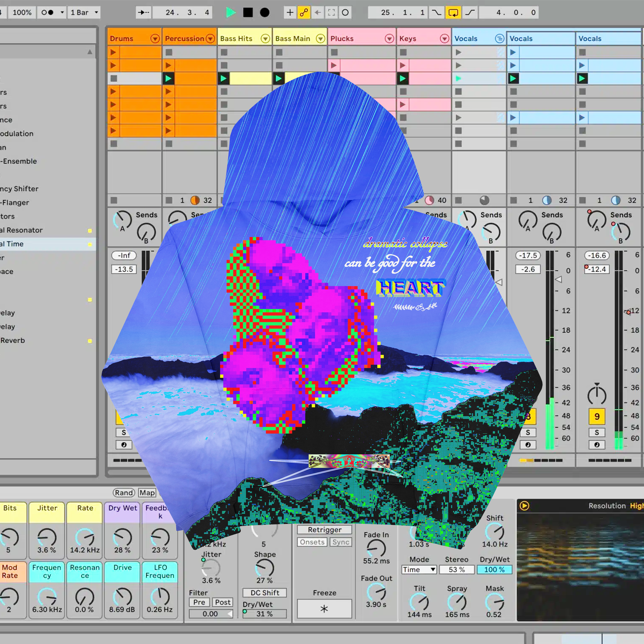The width and height of the screenshot is (644, 644).
Task: Launch the playing Percussion clip in row three
Action: click(x=168, y=79)
